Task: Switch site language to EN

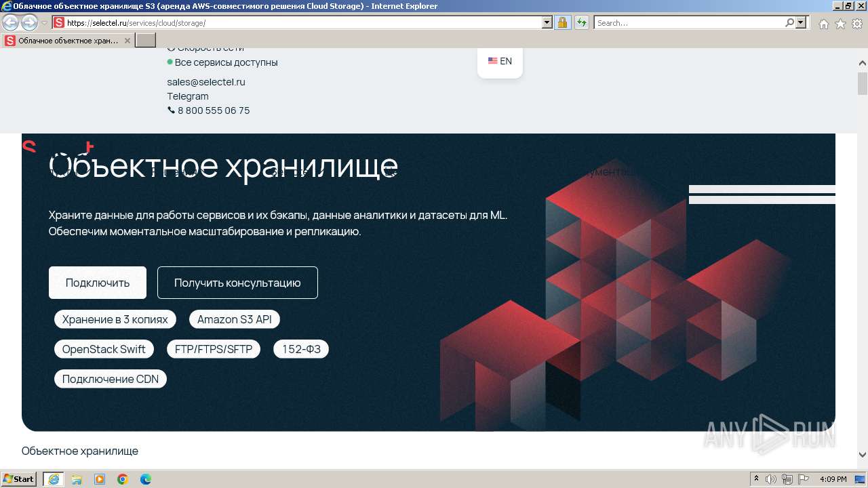Action: (500, 61)
